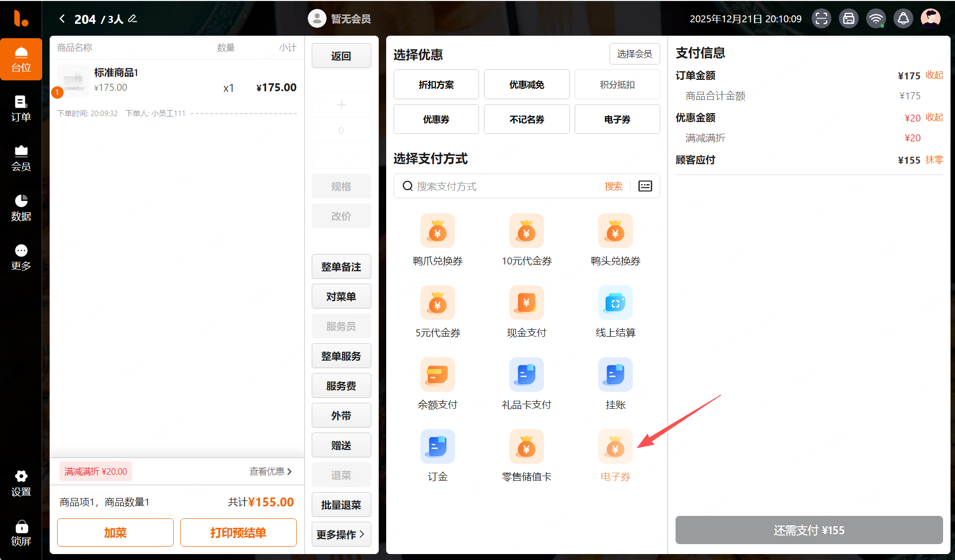Click the 礼品卡支付 gift card icon
Image resolution: width=955 pixels, height=560 pixels.
click(526, 375)
